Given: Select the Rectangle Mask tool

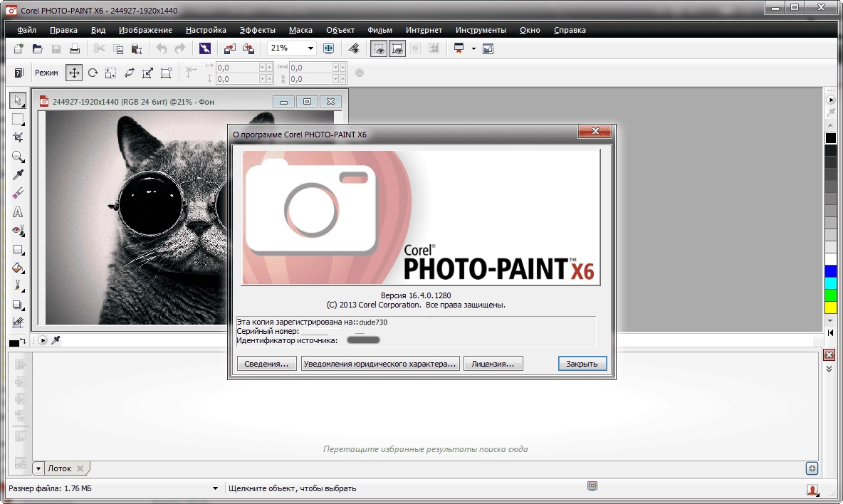Looking at the screenshot, I should (18, 120).
